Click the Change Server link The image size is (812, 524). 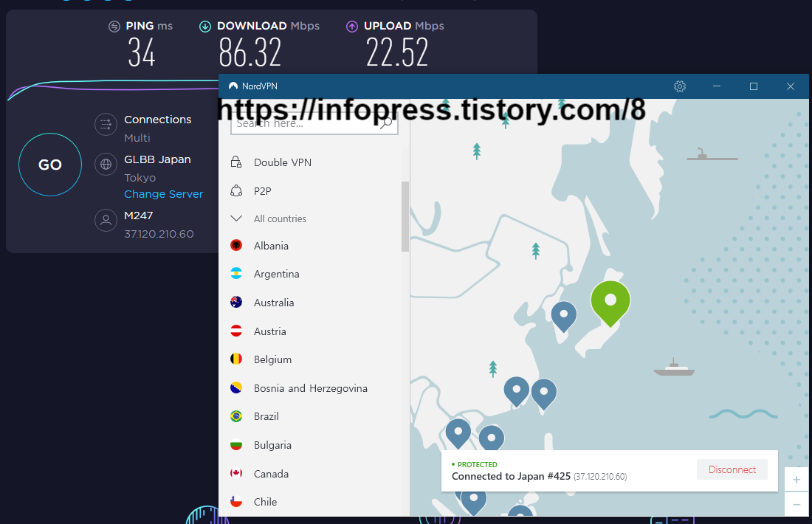click(x=164, y=194)
